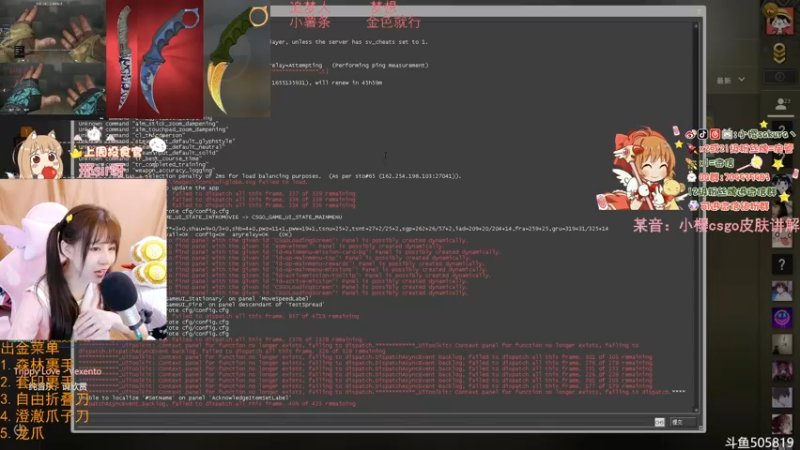Click the info icon under rank badge
Image resolution: width=800 pixels, height=450 pixels.
click(779, 77)
